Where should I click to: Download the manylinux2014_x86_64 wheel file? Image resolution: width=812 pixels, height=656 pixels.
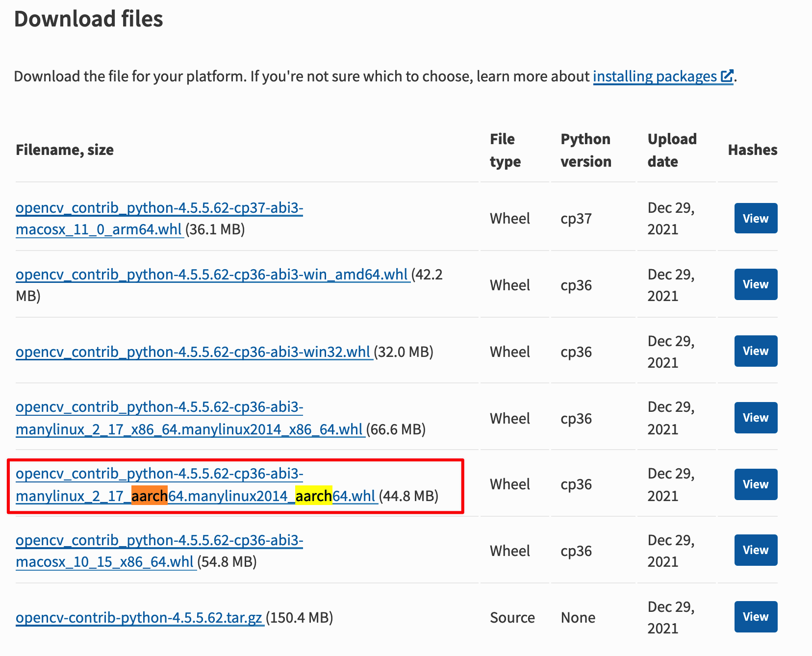coord(190,418)
